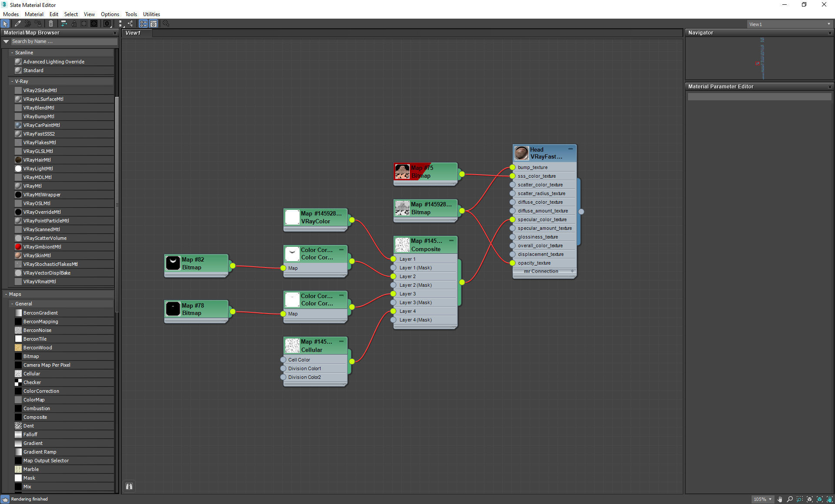Toggle the Parameter Editor panel button
The image size is (835, 504).
(154, 23)
